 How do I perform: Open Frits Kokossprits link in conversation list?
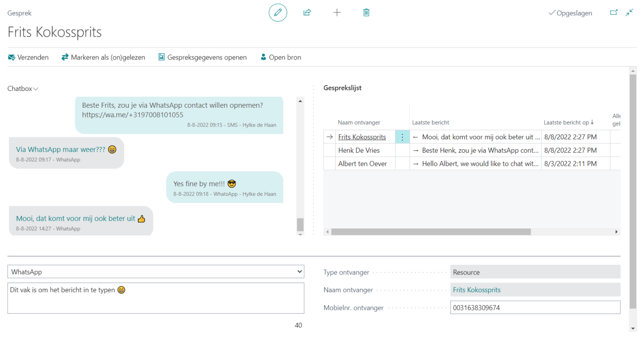[362, 137]
